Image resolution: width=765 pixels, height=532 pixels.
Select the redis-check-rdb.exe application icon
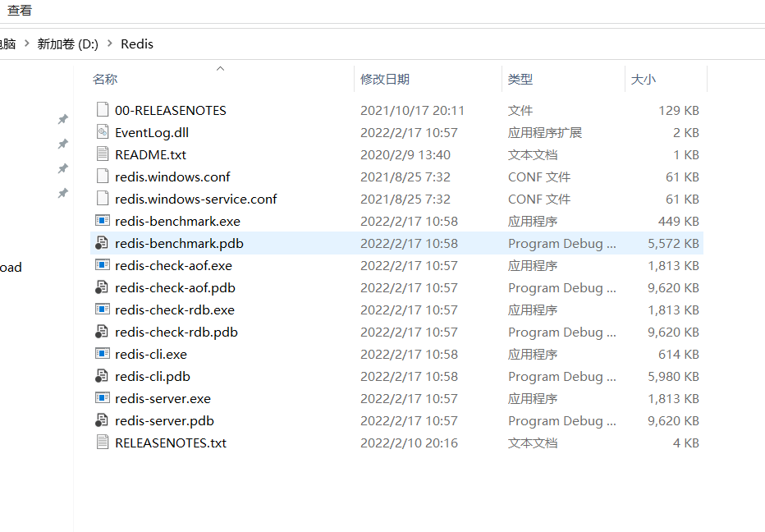point(103,310)
